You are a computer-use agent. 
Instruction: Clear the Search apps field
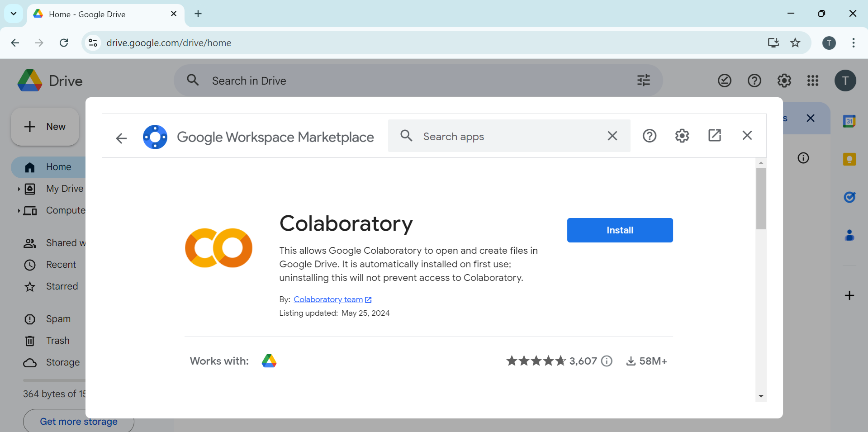612,136
